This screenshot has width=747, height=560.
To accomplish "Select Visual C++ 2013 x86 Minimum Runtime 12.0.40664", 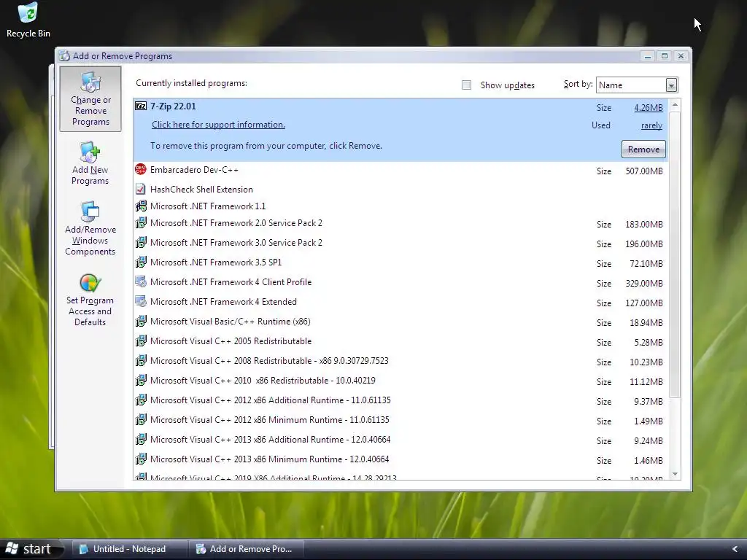I will tap(400, 459).
